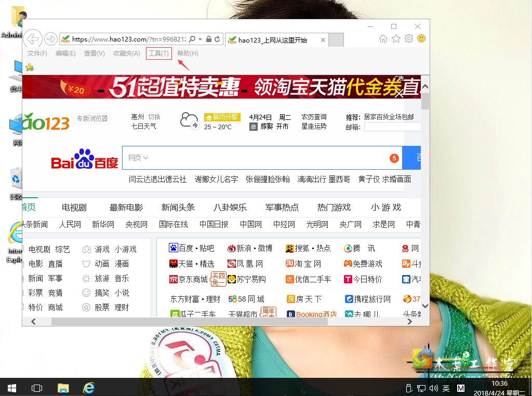Expand the 网页 search type dropdown
Viewport: 532px width, 396px height.
(138, 158)
